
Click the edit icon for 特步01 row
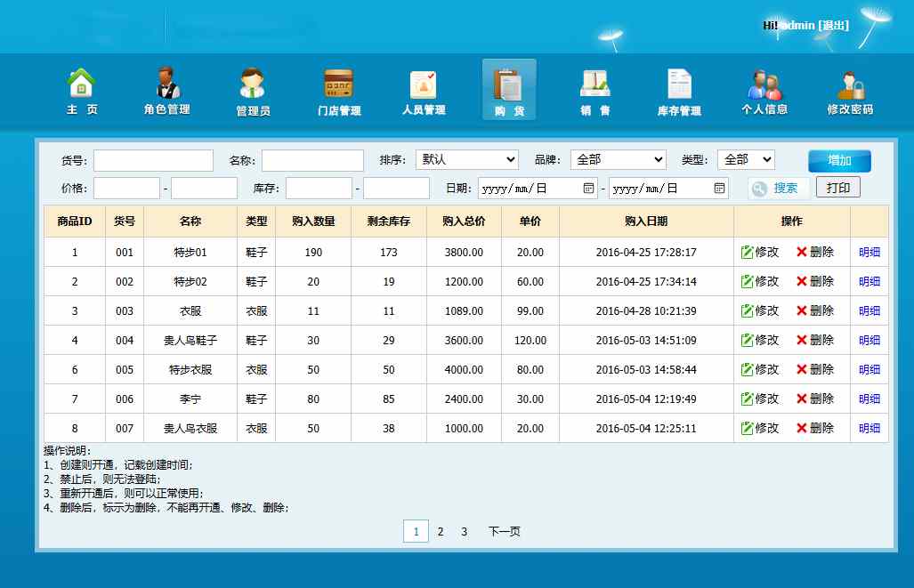coord(748,253)
